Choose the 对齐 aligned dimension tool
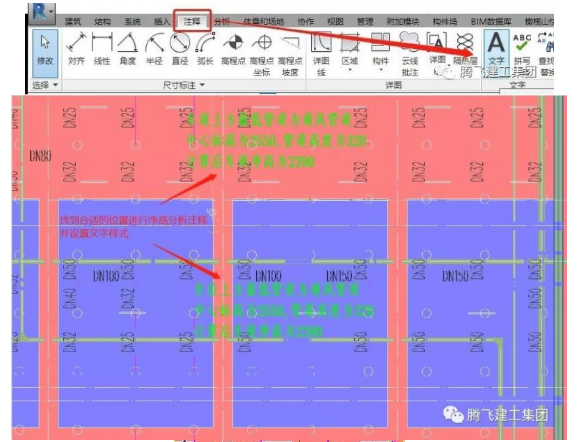 point(76,49)
